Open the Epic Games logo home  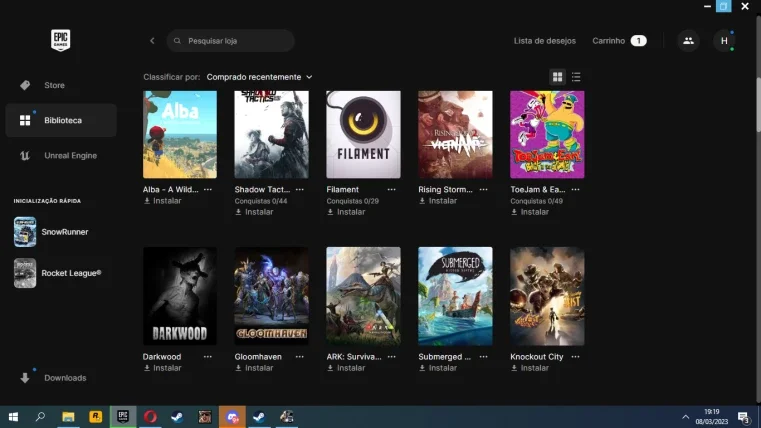pyautogui.click(x=61, y=40)
